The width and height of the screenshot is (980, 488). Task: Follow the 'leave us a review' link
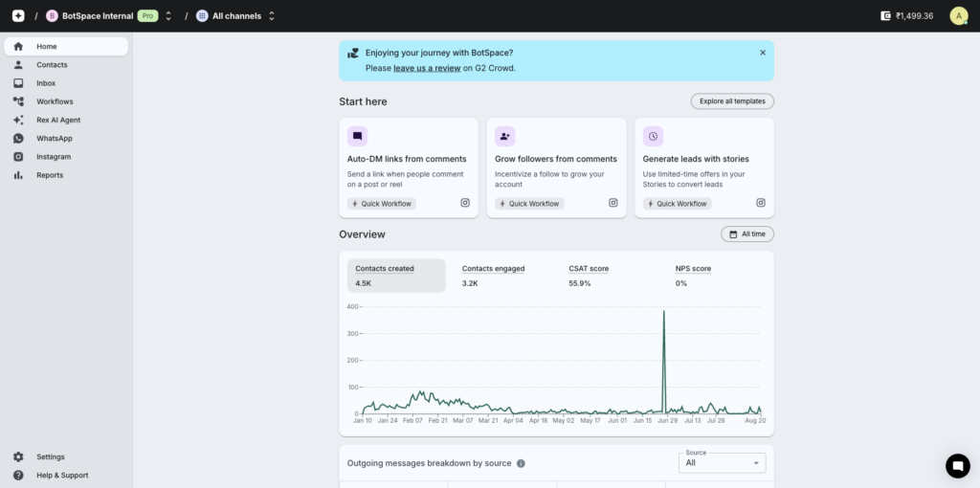[427, 68]
